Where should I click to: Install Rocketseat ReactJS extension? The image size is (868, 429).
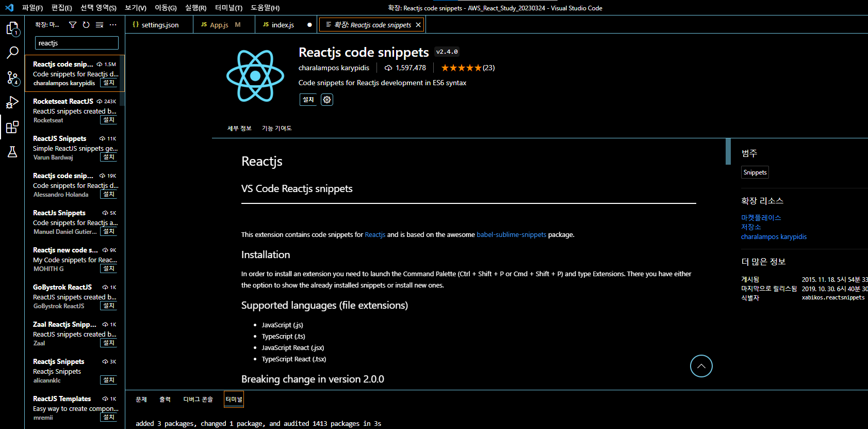click(109, 120)
